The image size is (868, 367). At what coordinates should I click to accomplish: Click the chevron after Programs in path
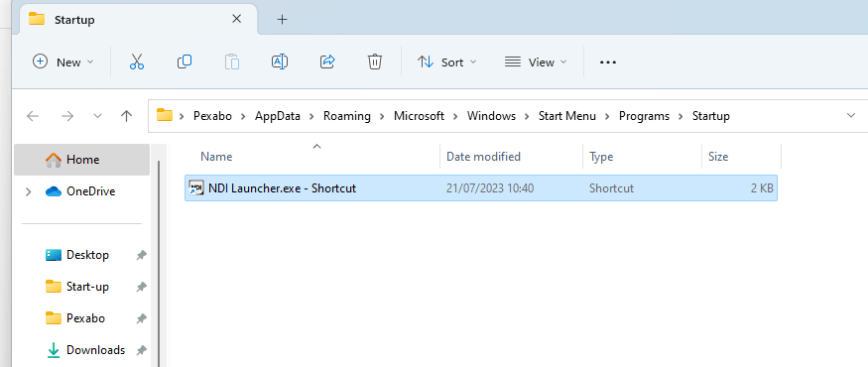tap(681, 116)
